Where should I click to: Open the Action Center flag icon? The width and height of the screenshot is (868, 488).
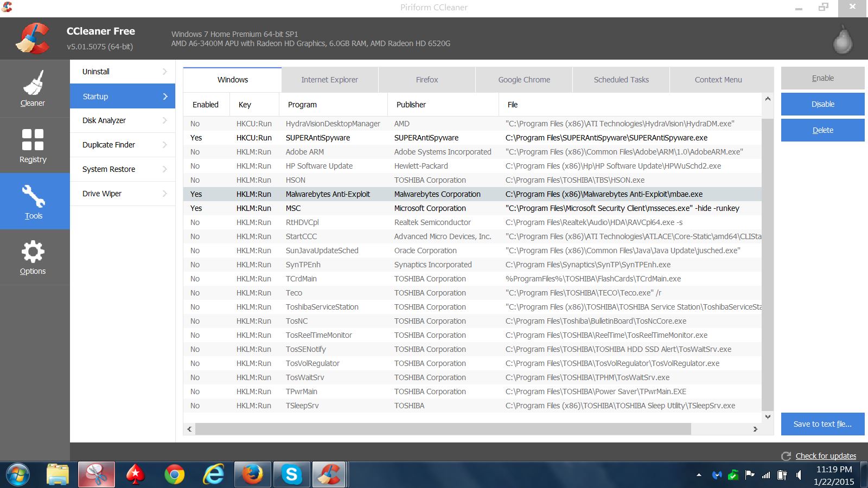750,475
